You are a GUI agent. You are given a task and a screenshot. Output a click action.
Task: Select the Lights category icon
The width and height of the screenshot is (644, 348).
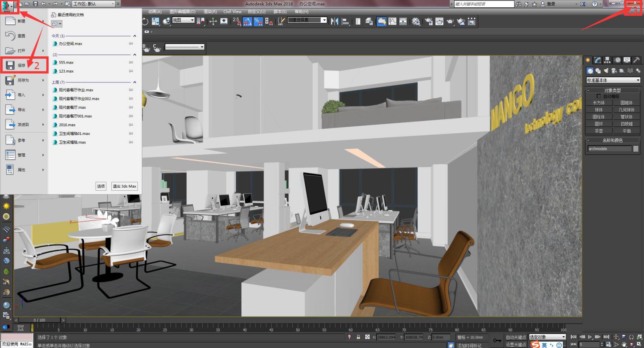tap(606, 70)
